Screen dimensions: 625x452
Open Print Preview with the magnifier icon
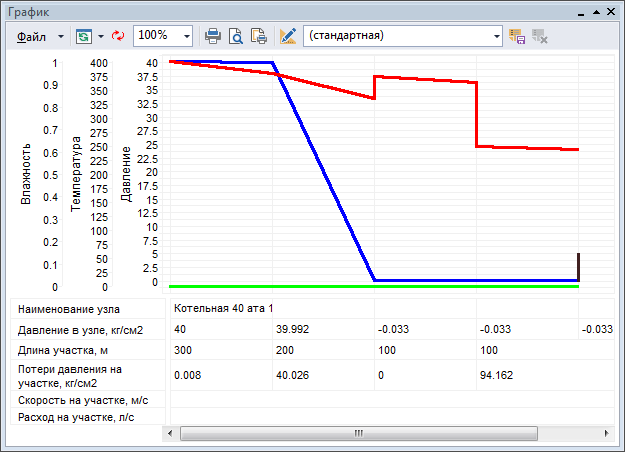click(x=236, y=35)
